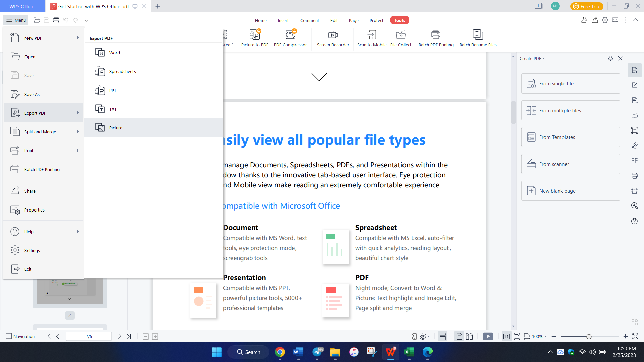This screenshot has width=644, height=362.
Task: Select Exit in the menu
Action: click(x=43, y=269)
